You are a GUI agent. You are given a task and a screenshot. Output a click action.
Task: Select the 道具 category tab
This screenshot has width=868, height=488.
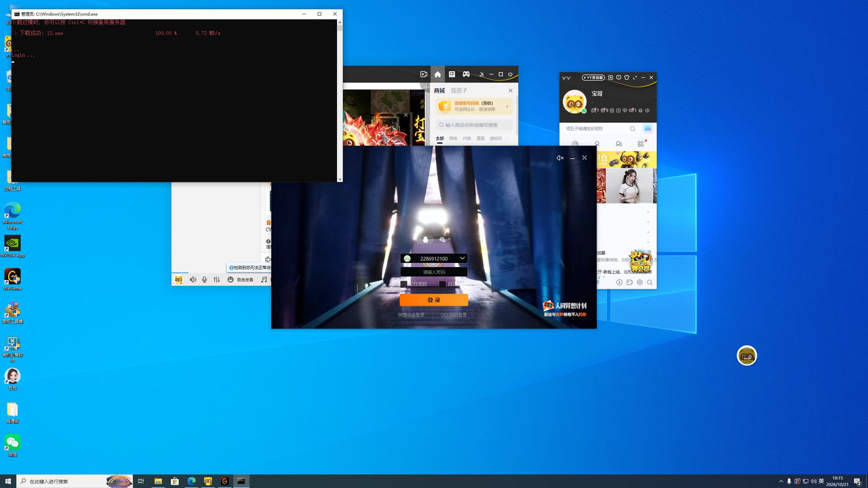[x=480, y=138]
